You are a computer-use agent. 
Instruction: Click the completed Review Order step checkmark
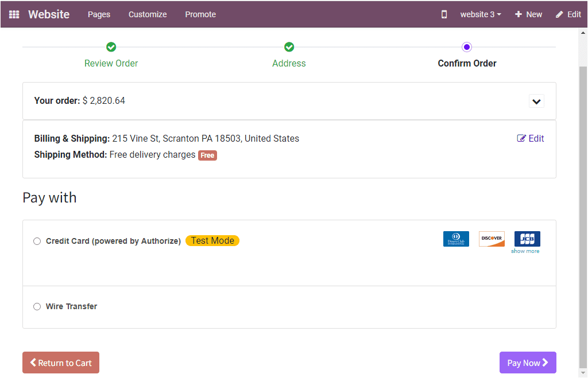(x=111, y=47)
